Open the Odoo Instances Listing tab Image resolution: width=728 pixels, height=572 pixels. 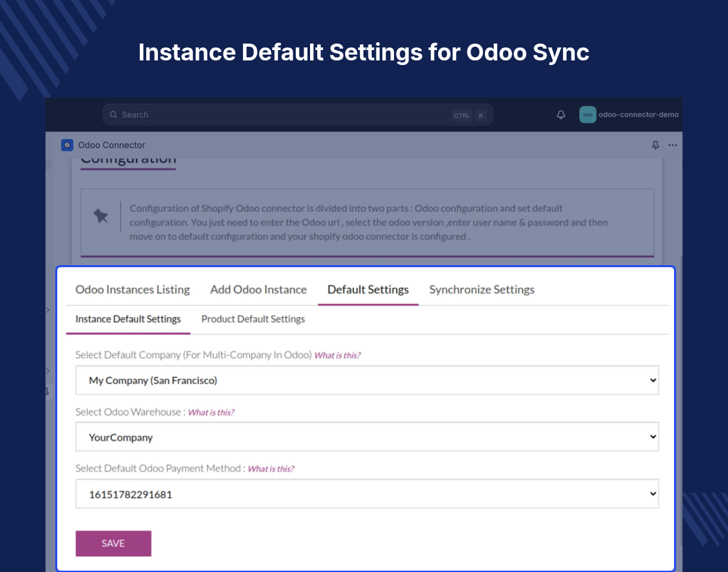pos(133,290)
